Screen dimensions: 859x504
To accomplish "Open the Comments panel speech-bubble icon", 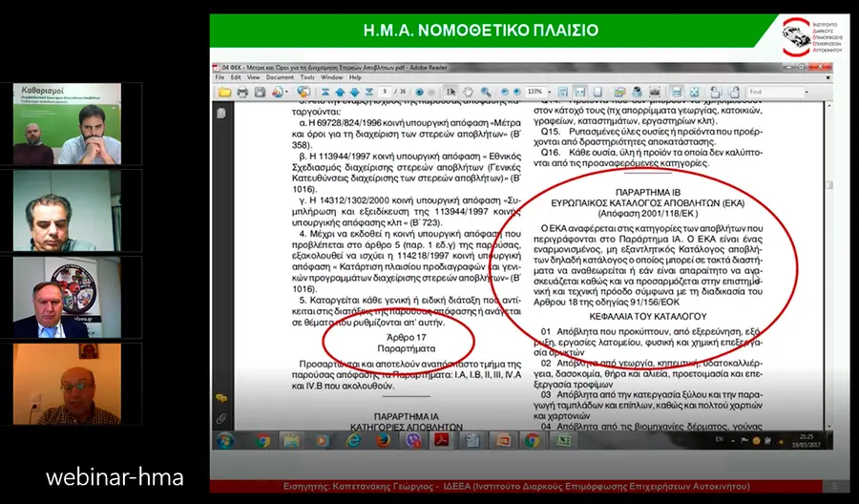I will 220,398.
